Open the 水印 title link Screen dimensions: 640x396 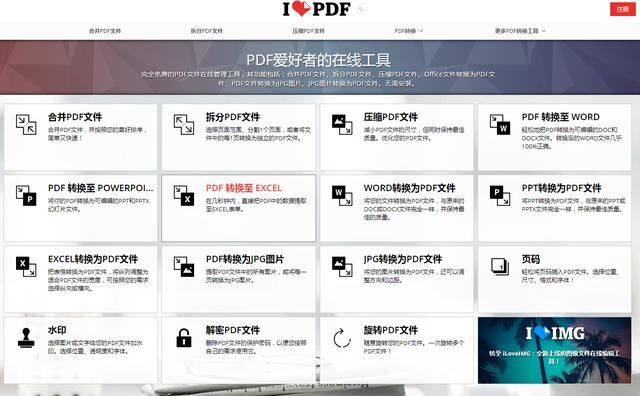(57, 330)
